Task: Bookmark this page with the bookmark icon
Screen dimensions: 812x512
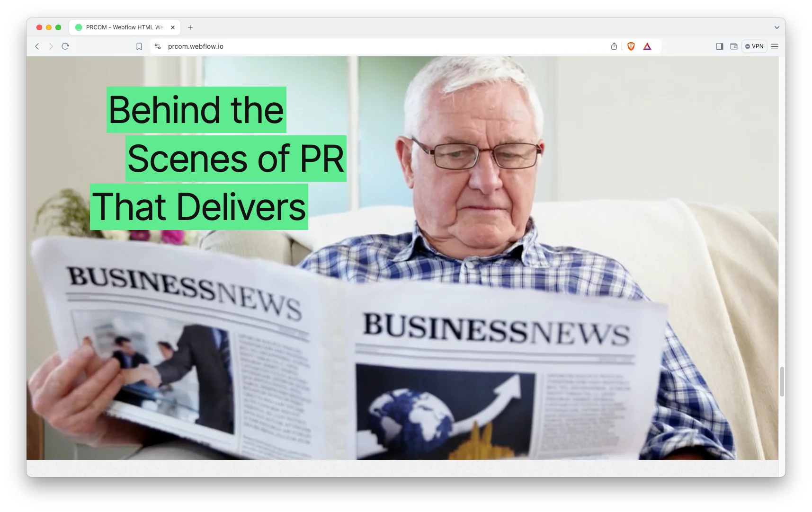Action: (139, 46)
